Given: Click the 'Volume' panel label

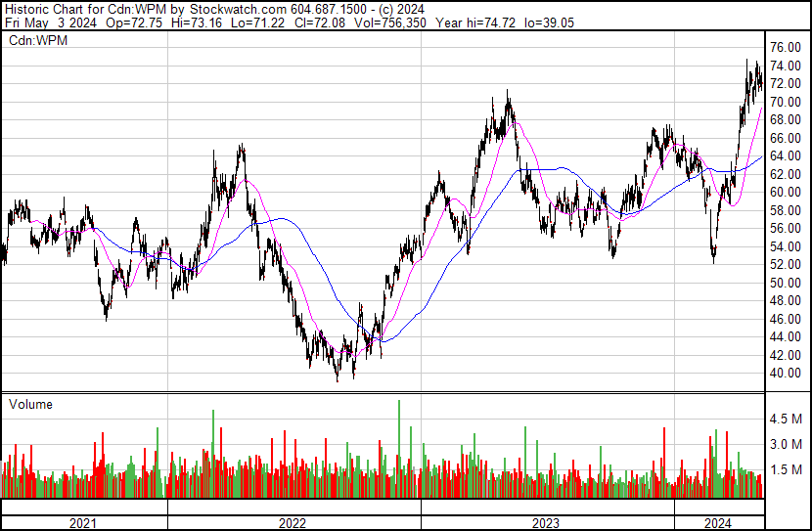Looking at the screenshot, I should tap(30, 404).
